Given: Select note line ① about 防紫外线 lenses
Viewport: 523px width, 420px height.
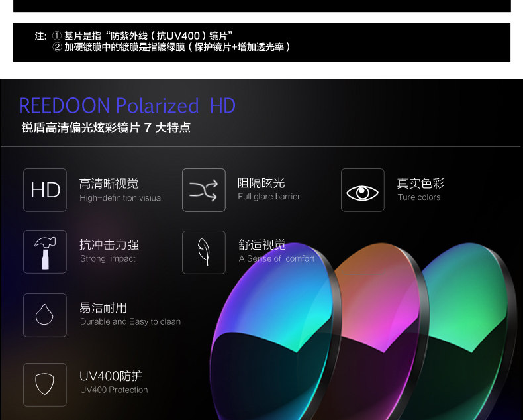Looking at the screenshot, I should click(142, 36).
